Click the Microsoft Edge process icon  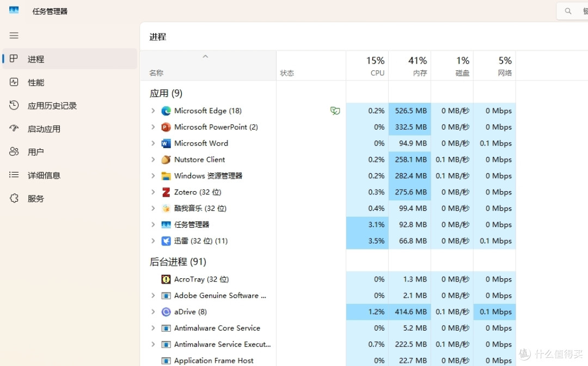pos(166,111)
